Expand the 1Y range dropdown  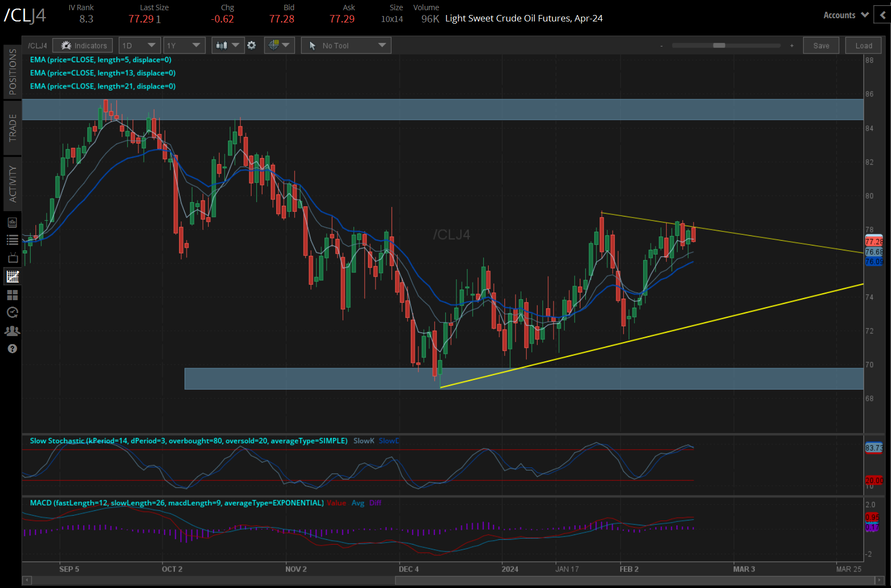click(x=184, y=46)
